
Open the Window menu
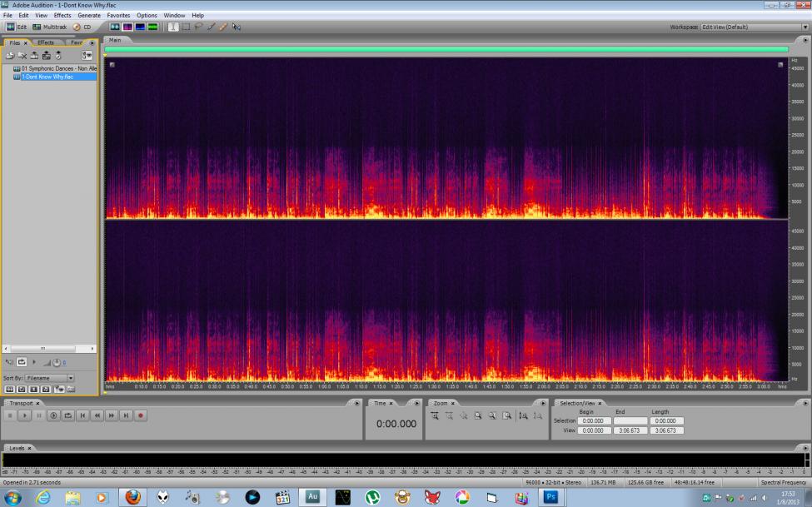pos(174,15)
